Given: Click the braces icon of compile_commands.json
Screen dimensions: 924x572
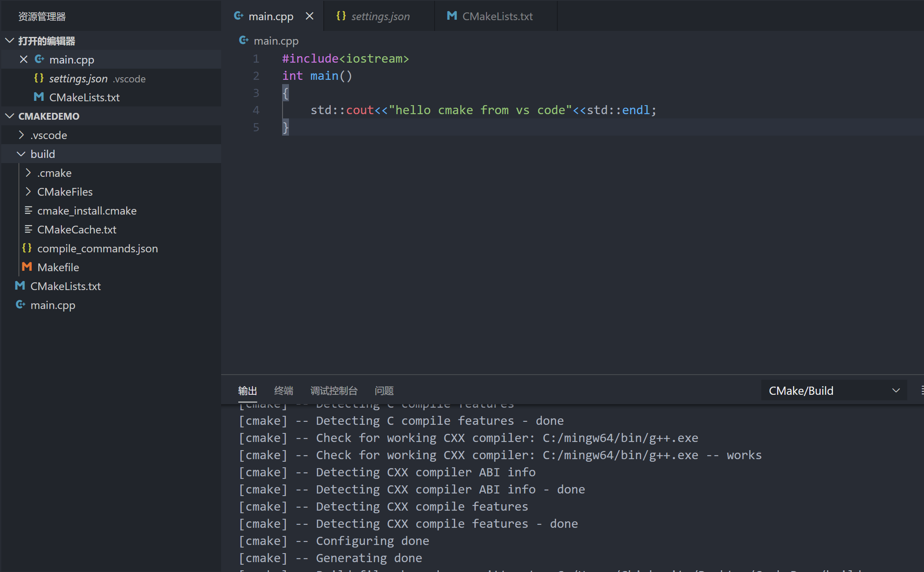Looking at the screenshot, I should 27,248.
